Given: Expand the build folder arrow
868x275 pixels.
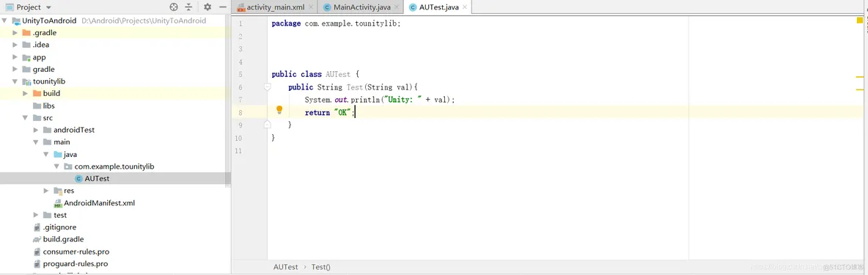Looking at the screenshot, I should 26,94.
